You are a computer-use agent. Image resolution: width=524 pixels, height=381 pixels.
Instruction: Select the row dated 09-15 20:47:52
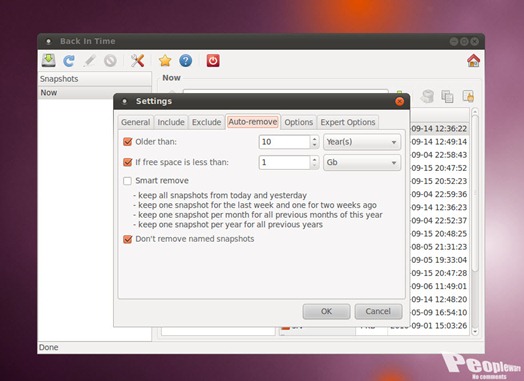click(x=439, y=168)
